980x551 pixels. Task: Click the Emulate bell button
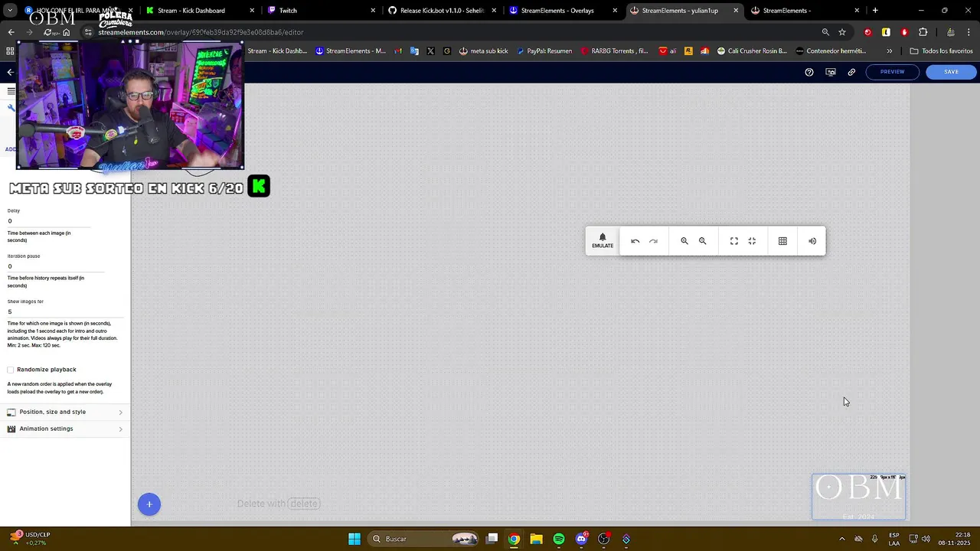click(x=603, y=240)
